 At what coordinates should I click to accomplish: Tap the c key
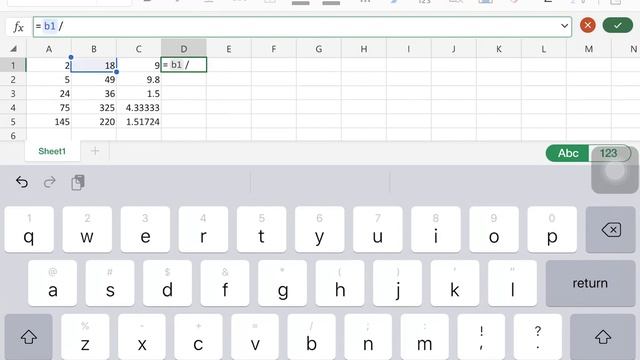tap(198, 337)
